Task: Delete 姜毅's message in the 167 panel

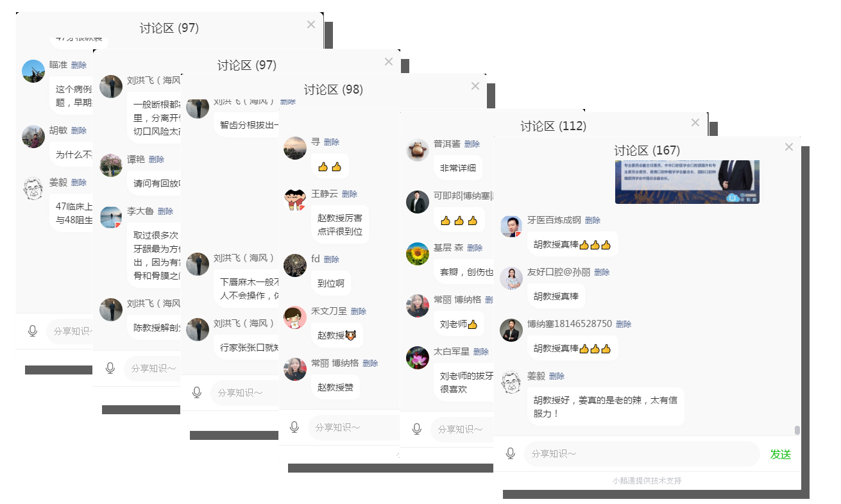Action: 557,376
